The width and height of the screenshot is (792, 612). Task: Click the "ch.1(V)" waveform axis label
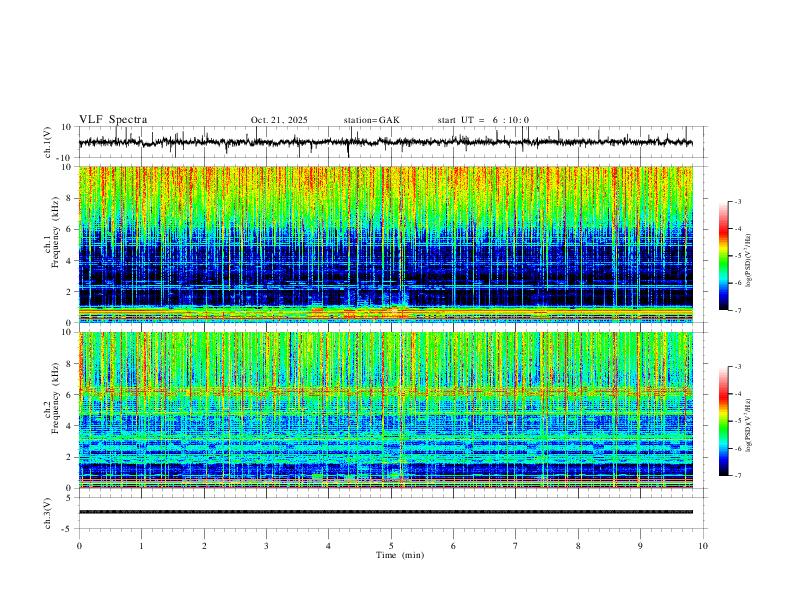(48, 142)
